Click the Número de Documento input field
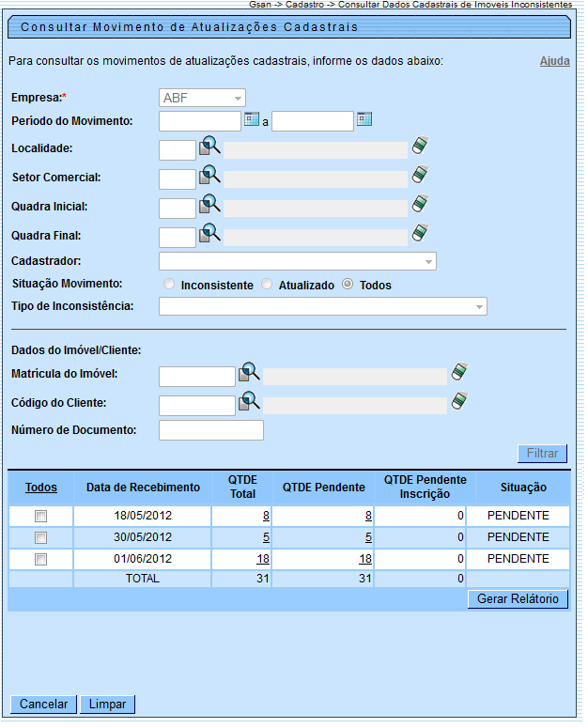The height and width of the screenshot is (728, 588). click(x=211, y=430)
